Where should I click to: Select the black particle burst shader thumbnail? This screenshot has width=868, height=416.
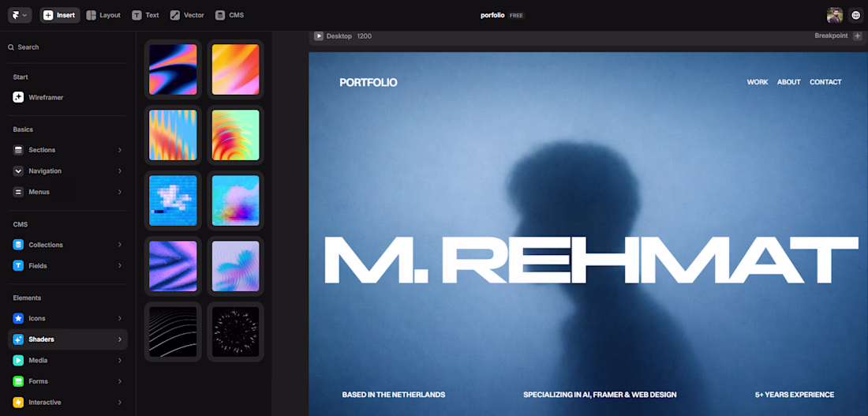pyautogui.click(x=235, y=332)
